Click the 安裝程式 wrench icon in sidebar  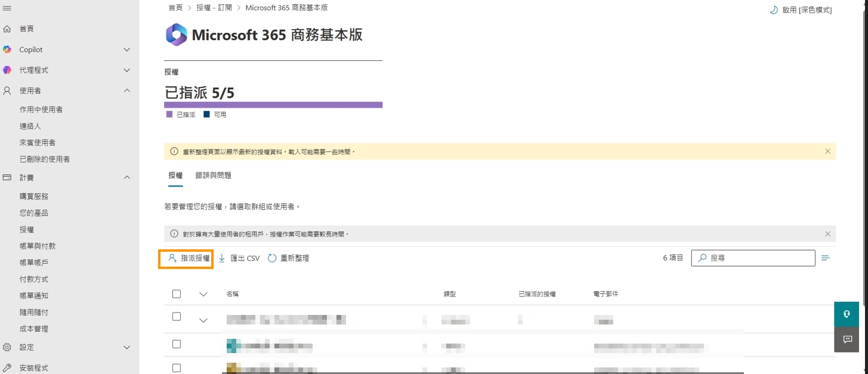(7, 368)
